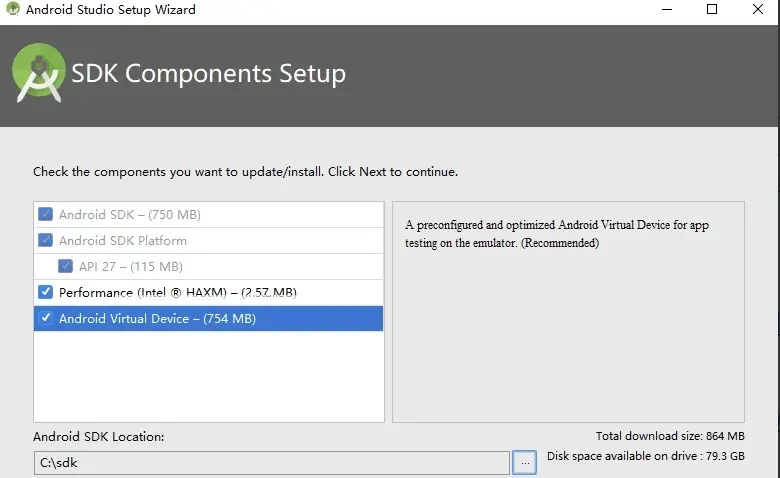Toggle the Android SDK Platform checkbox
The image size is (780, 478).
click(45, 240)
